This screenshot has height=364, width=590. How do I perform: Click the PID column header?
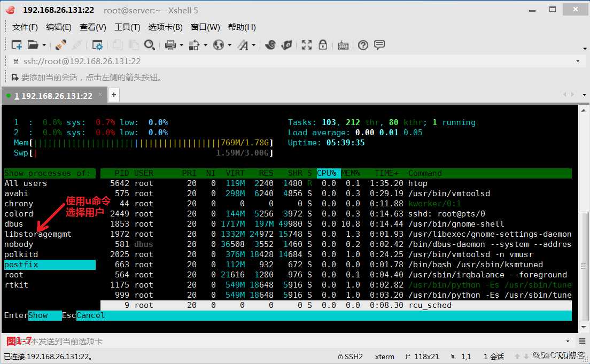point(122,173)
